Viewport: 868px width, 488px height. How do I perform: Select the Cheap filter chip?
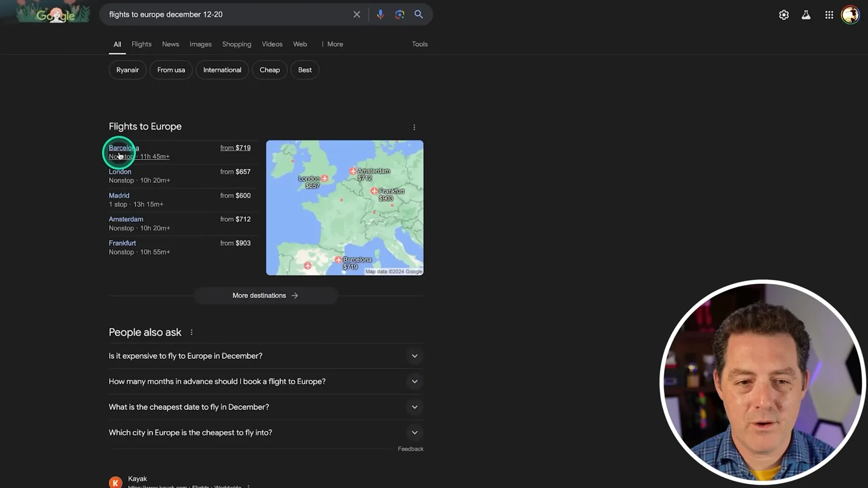(270, 70)
